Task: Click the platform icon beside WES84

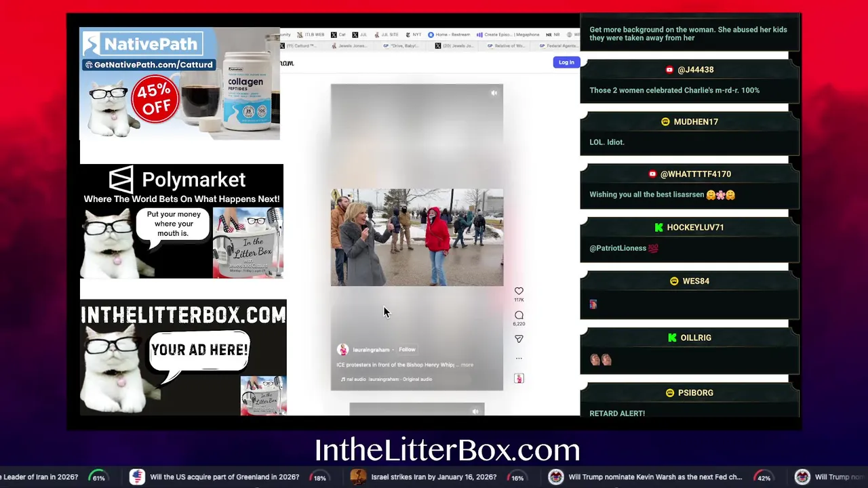Action: coord(674,281)
